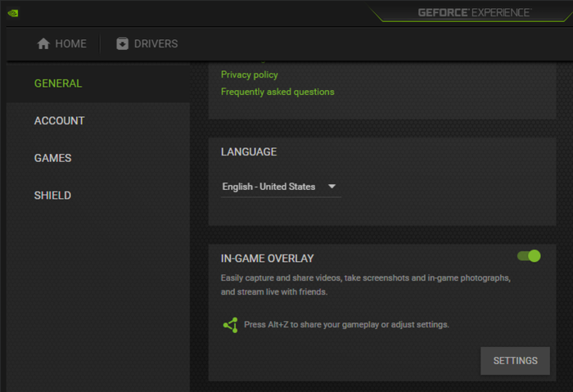Viewport: 573px width, 392px height.
Task: Expand the language dropdown arrow
Action: [332, 187]
